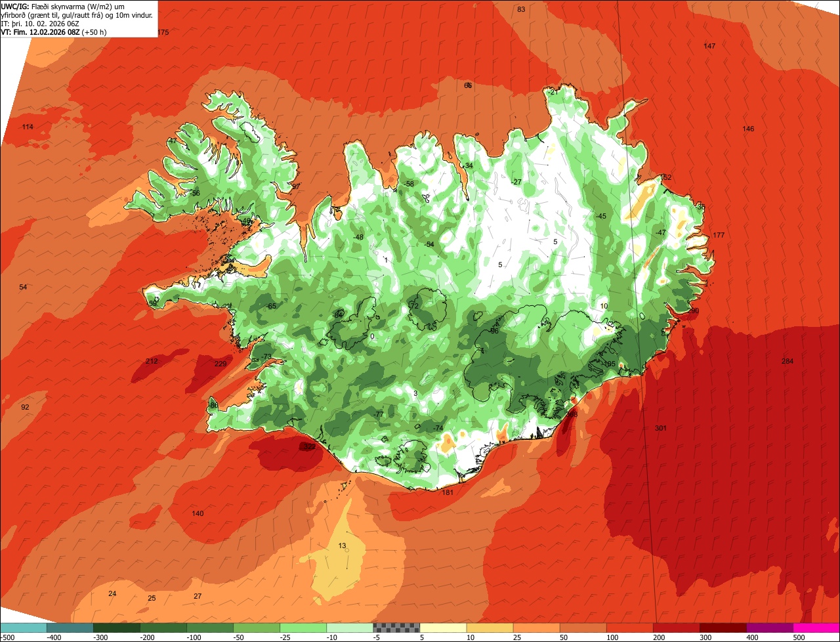Click the yellow swatch between 10 and 25
Screen dimensions: 840x642
pos(490,628)
